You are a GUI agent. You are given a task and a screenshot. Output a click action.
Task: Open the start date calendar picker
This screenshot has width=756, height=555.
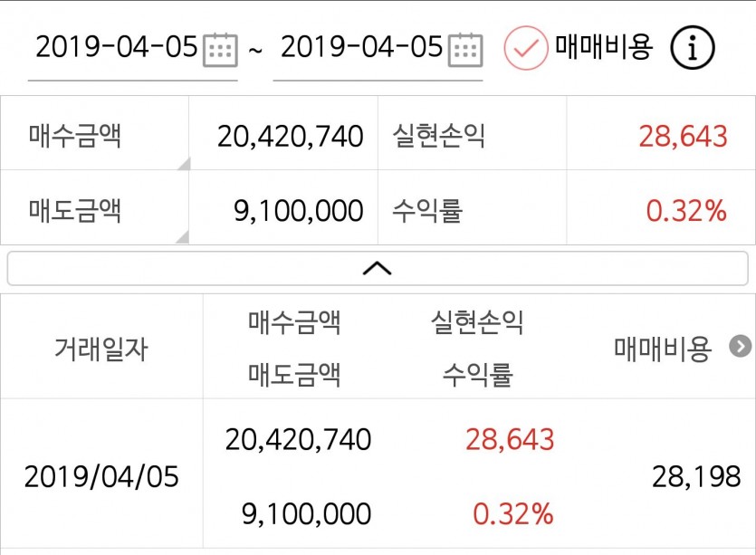point(220,48)
